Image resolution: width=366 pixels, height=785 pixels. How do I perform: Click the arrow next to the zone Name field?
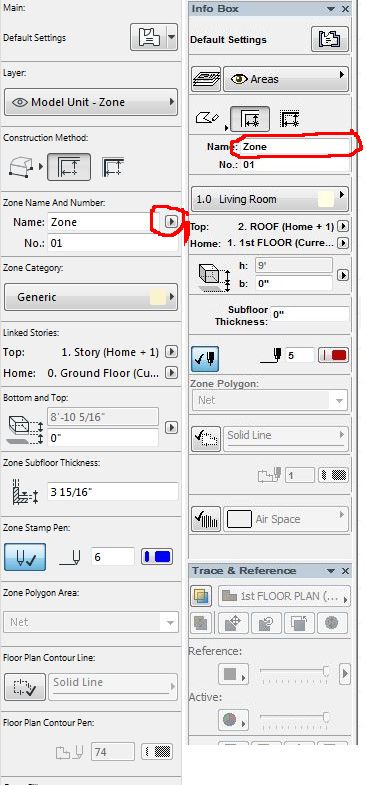pos(171,221)
